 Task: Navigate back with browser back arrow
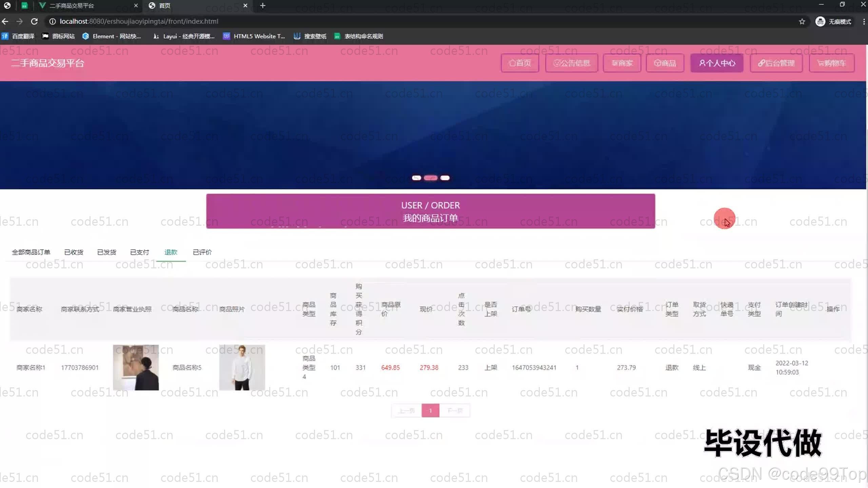click(5, 21)
